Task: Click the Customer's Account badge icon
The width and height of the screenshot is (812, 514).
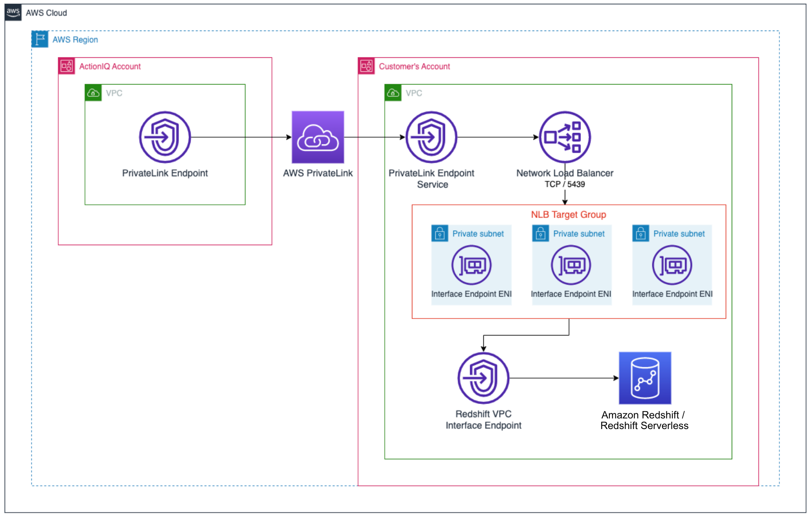Action: pyautogui.click(x=366, y=66)
